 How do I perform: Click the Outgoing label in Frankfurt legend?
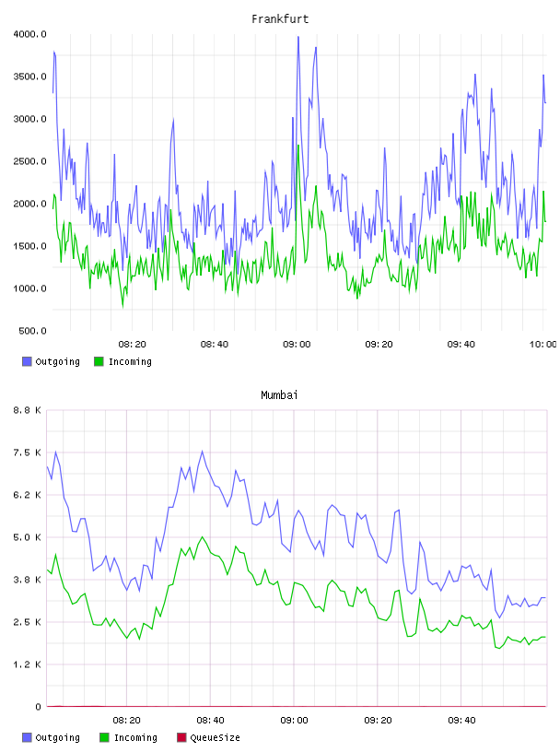click(x=57, y=362)
